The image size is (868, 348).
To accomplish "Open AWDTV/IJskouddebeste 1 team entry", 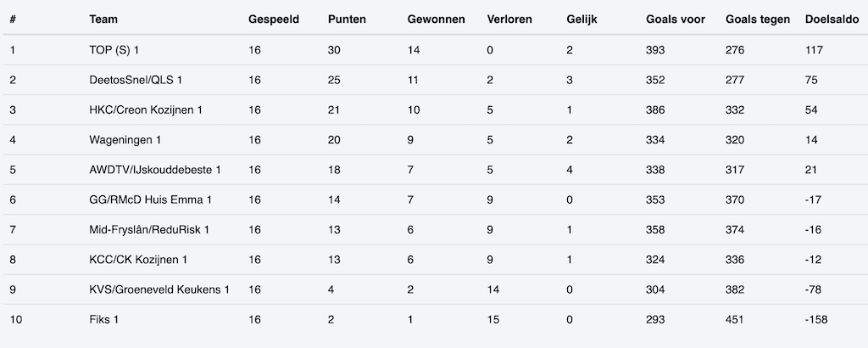I will pyautogui.click(x=154, y=170).
